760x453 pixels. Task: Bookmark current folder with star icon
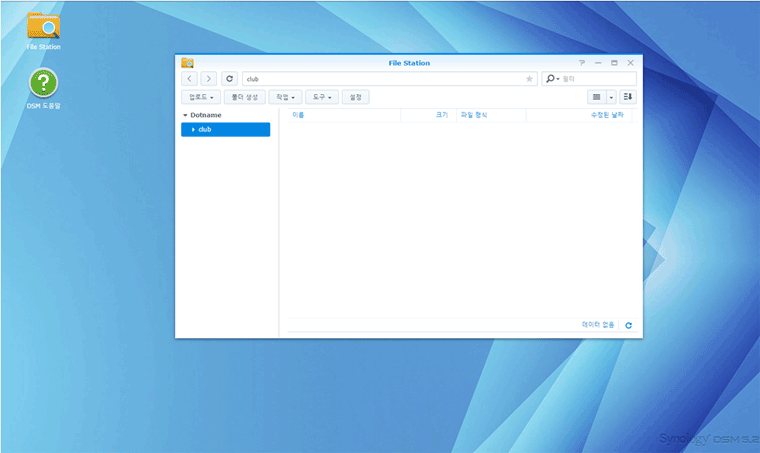(x=529, y=78)
